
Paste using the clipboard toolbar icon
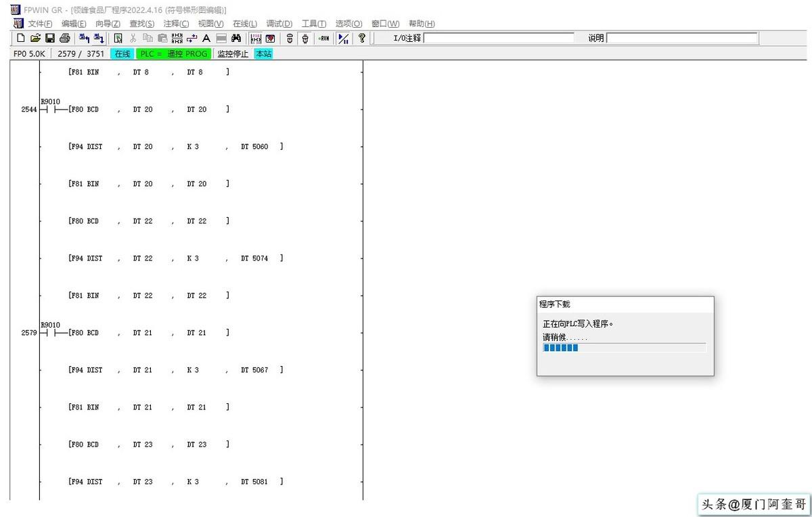pos(162,39)
